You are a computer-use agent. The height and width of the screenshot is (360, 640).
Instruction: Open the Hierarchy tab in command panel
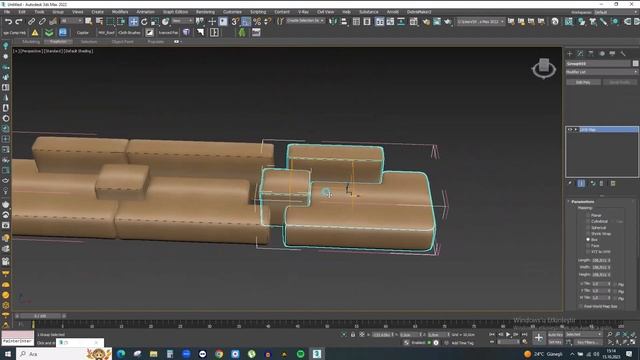591,53
